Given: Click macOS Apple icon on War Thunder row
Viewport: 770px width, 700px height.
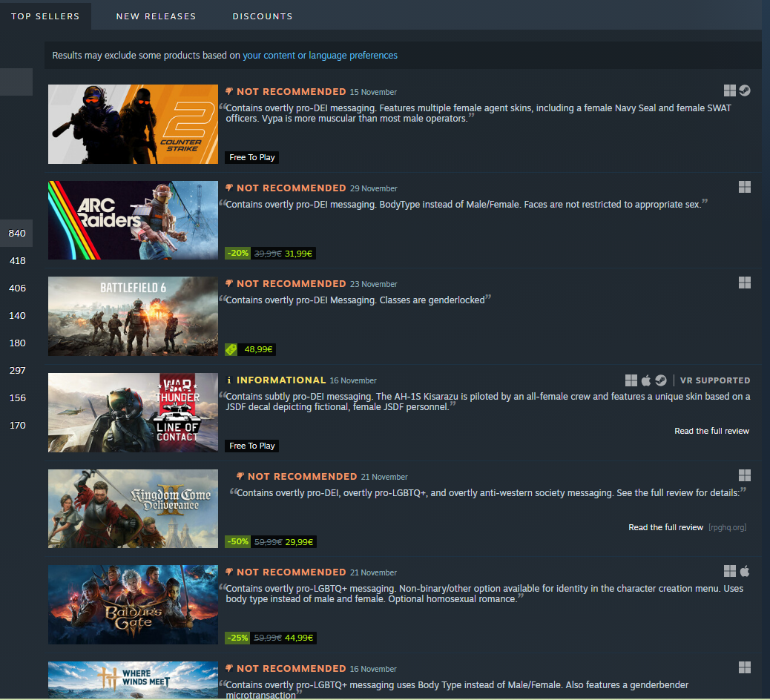Looking at the screenshot, I should [x=646, y=380].
